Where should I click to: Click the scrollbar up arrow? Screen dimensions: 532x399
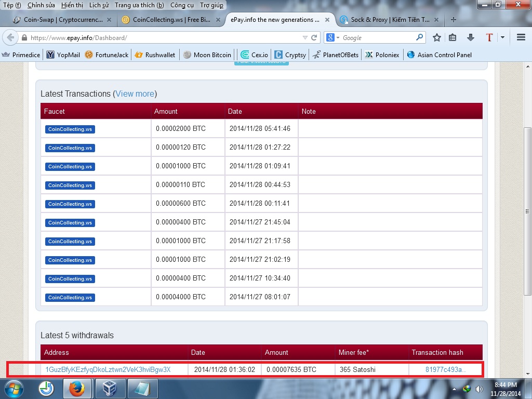tap(527, 66)
